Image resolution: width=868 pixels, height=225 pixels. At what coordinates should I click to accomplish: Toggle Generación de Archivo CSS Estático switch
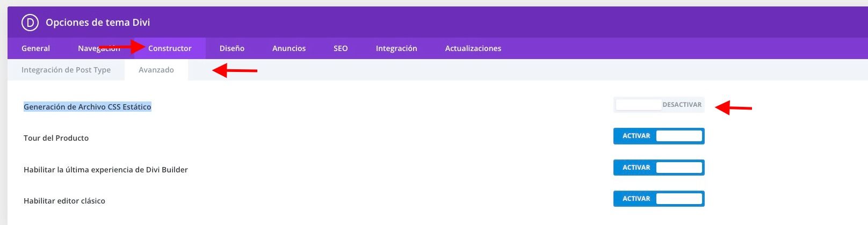(659, 105)
